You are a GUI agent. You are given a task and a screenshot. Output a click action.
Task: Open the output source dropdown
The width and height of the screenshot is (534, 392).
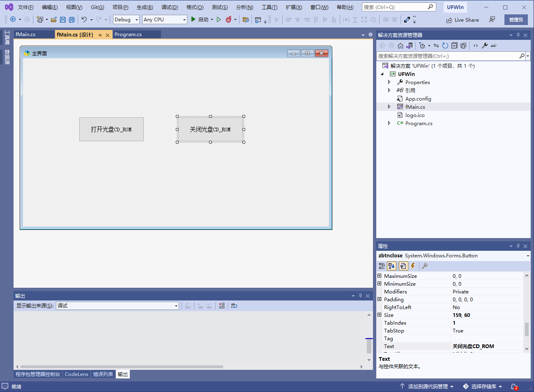point(176,306)
